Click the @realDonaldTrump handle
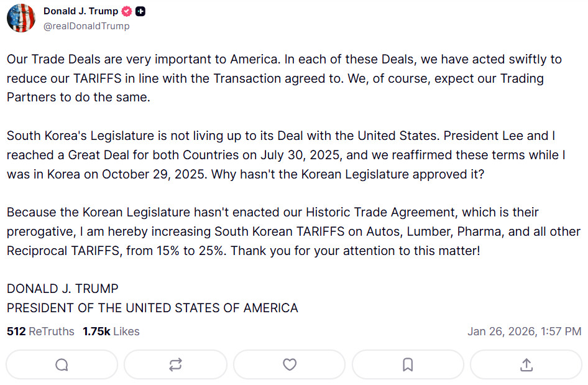The image size is (588, 385). 86,26
